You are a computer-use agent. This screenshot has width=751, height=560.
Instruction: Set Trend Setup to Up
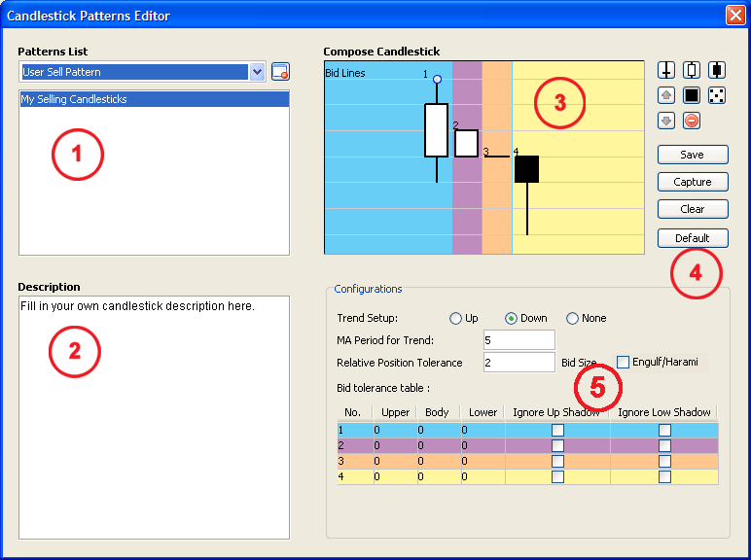pyautogui.click(x=455, y=318)
